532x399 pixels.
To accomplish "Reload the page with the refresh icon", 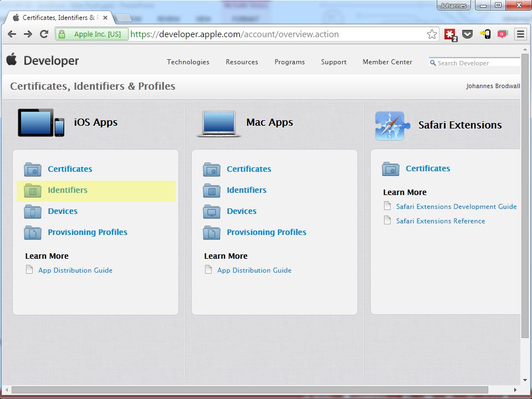I will point(44,34).
